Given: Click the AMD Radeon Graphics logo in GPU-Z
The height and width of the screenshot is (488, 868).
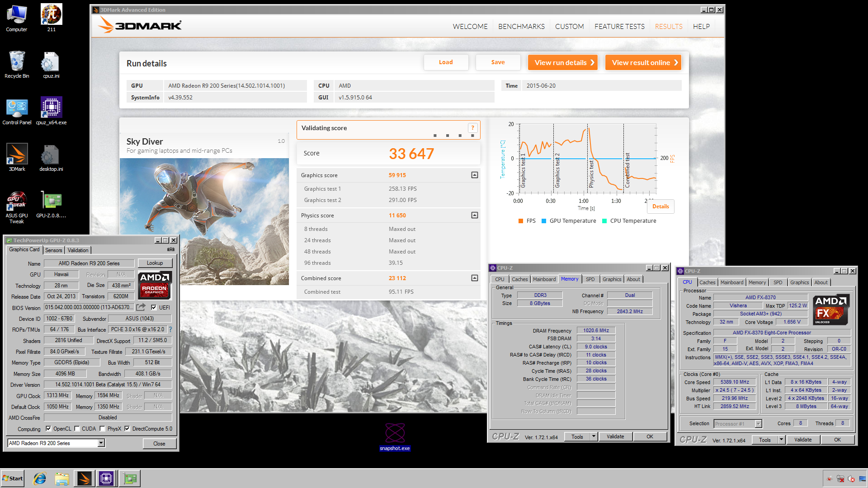Looking at the screenshot, I should click(x=155, y=285).
